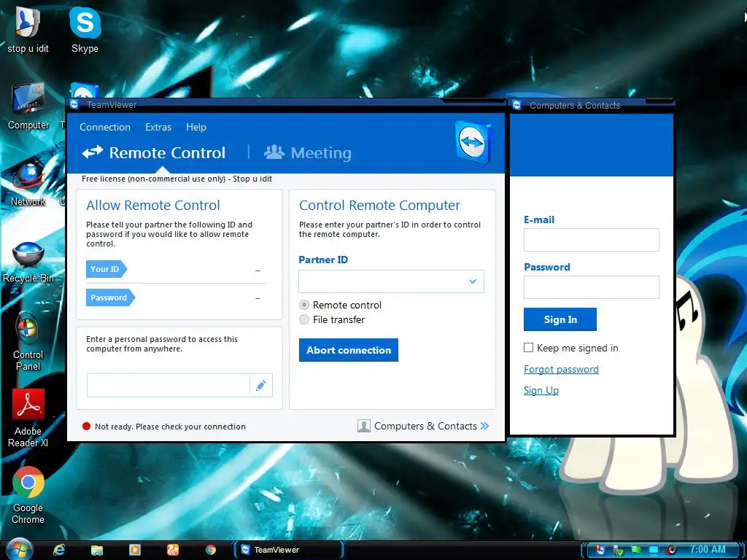Open the Google Chrome desktop icon

click(x=28, y=495)
